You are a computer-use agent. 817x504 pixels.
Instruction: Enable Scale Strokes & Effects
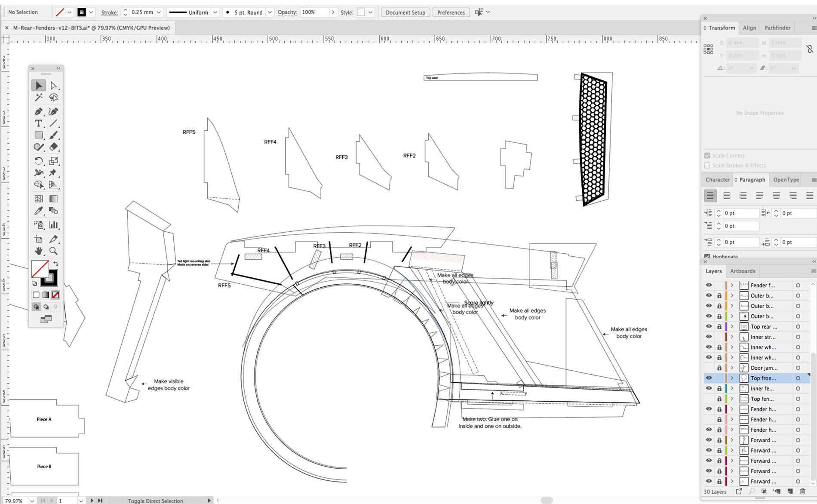pyautogui.click(x=707, y=165)
